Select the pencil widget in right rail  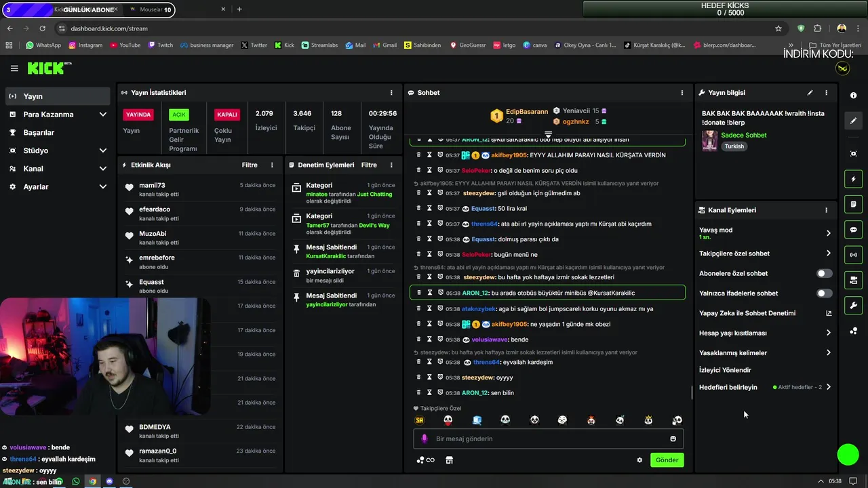click(x=853, y=121)
